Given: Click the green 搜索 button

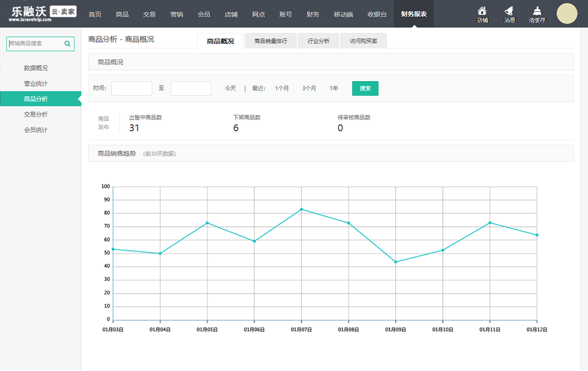Looking at the screenshot, I should coord(365,88).
